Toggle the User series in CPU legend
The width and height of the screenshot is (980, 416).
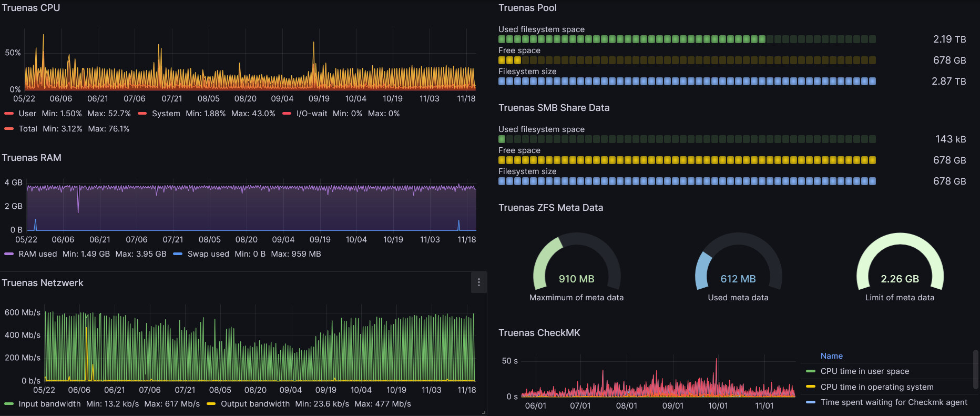27,114
